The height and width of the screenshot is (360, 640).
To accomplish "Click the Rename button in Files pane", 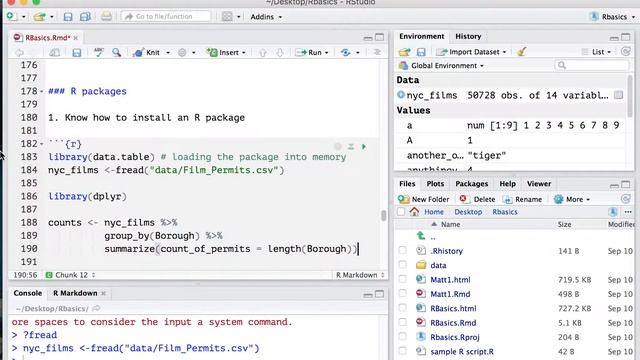I will click(x=523, y=199).
